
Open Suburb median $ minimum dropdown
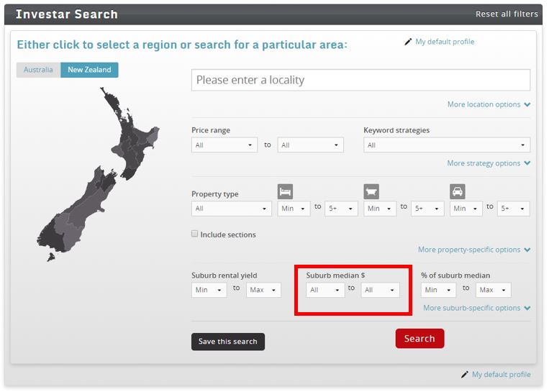click(x=325, y=290)
